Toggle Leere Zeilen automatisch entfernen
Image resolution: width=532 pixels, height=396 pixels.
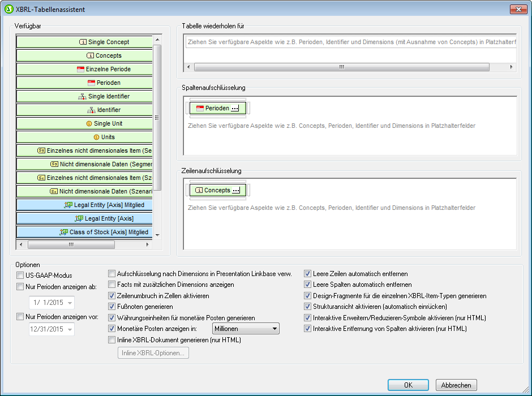[x=308, y=274]
